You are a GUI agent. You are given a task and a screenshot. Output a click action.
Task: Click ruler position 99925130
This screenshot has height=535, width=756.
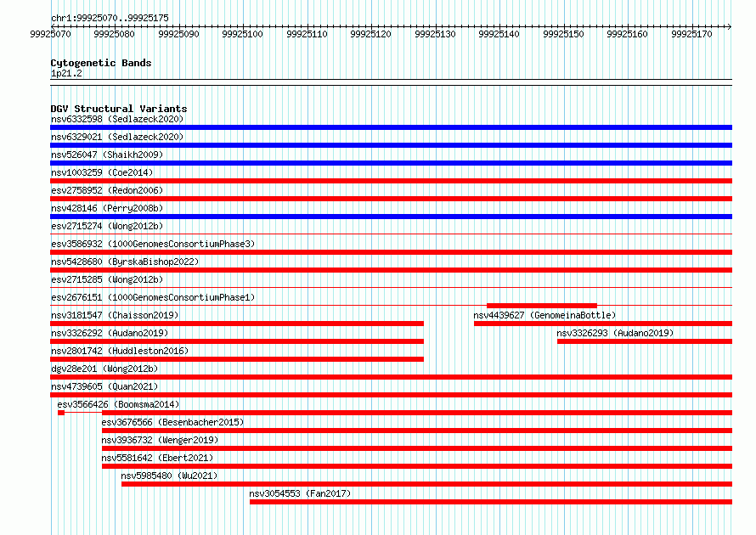coord(435,34)
